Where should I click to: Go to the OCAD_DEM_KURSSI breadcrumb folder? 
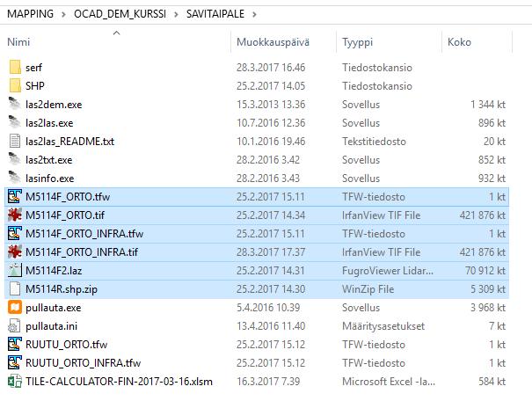(120, 14)
